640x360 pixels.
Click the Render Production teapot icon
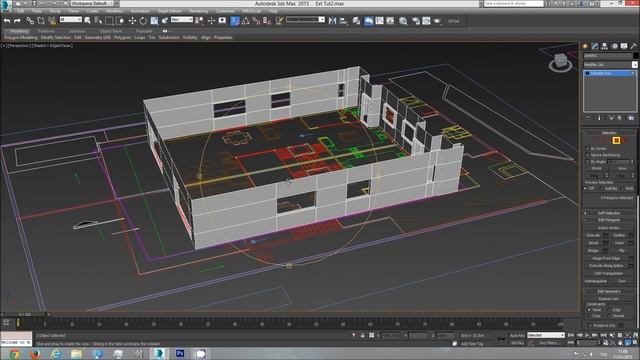coord(437,20)
